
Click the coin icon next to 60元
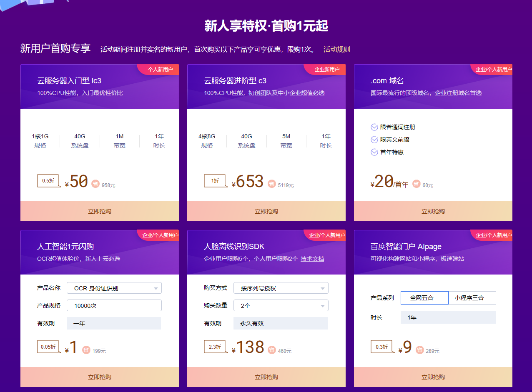point(416,184)
